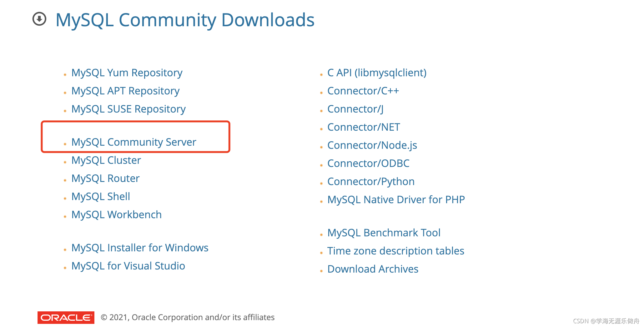Select MySQL Community Server link

pyautogui.click(x=134, y=142)
